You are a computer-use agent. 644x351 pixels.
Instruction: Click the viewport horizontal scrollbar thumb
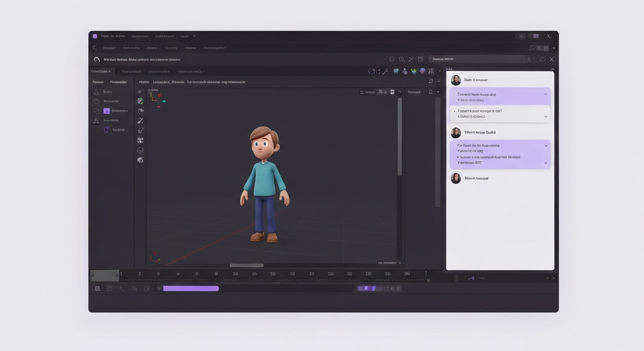247,265
